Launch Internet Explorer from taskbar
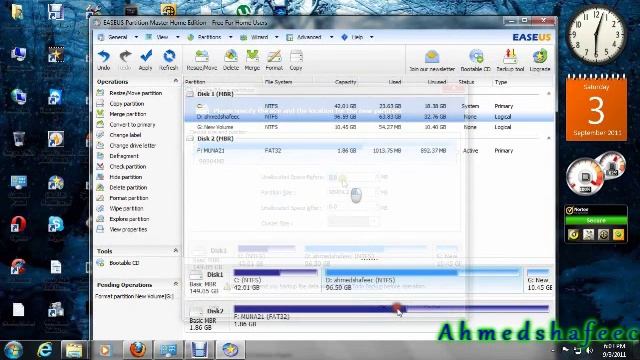 (44, 350)
